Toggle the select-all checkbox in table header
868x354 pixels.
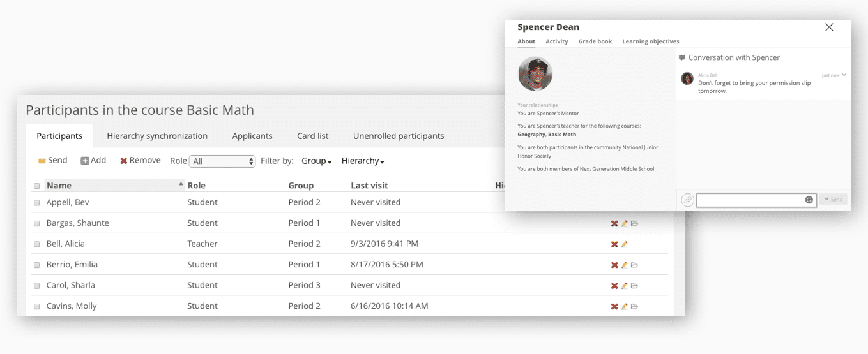[37, 186]
